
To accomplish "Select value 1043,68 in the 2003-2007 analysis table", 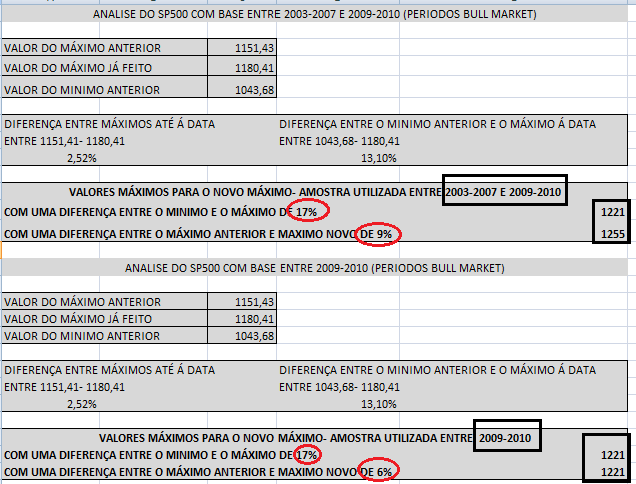I will coord(255,90).
